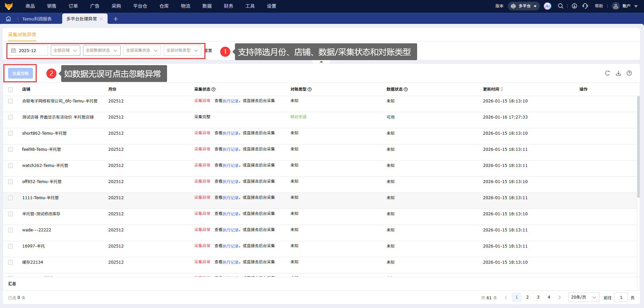
Task: Open the help question mark icon
Action: (x=629, y=73)
